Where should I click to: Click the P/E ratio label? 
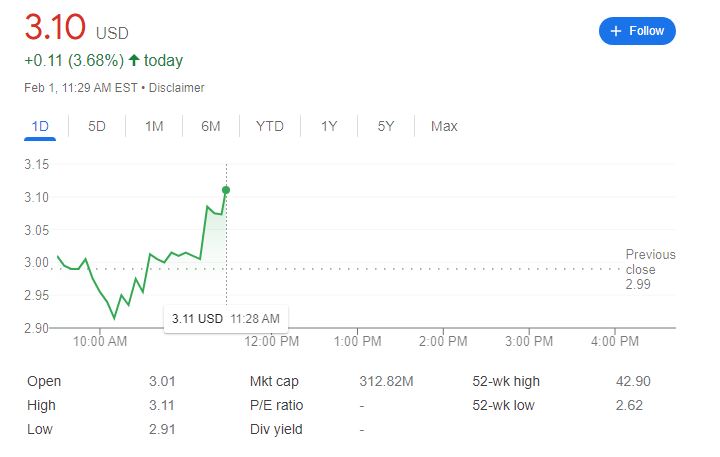276,405
